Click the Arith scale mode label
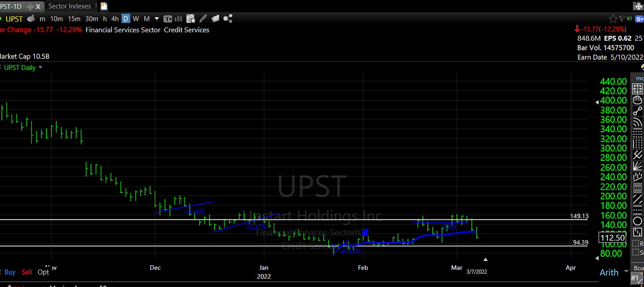This screenshot has width=644, height=287. pyautogui.click(x=609, y=272)
